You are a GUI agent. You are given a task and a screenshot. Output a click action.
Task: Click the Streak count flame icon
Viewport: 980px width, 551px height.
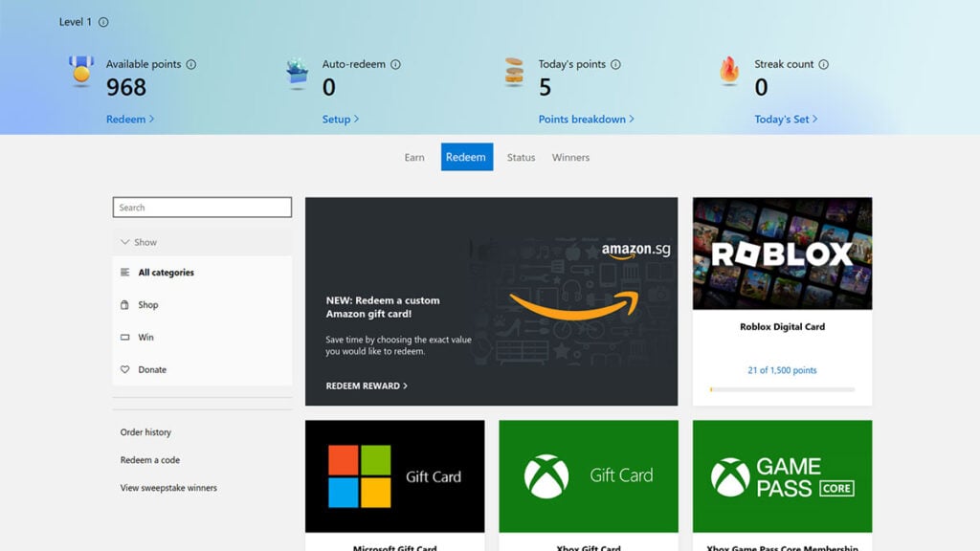click(x=730, y=69)
